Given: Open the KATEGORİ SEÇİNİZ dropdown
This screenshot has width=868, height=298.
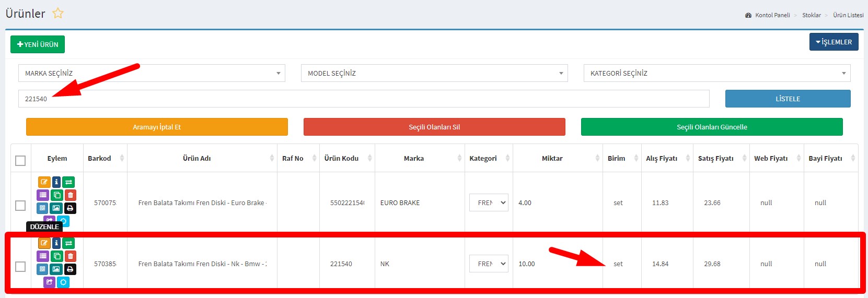Looking at the screenshot, I should [x=716, y=74].
